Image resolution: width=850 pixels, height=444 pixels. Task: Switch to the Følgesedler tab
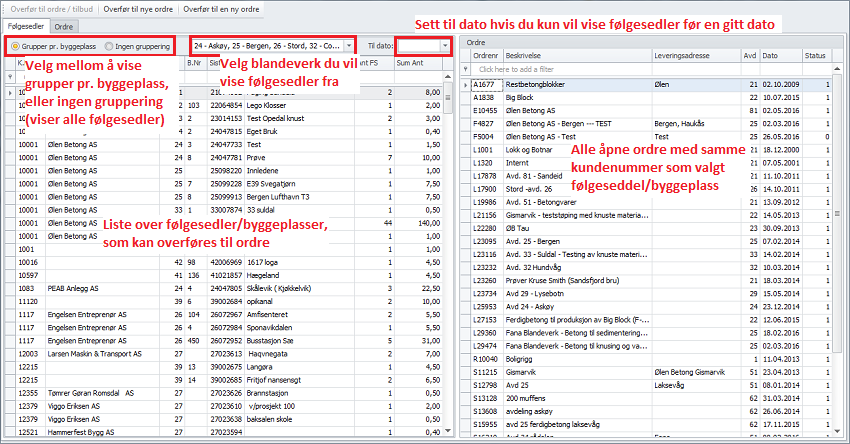(26, 25)
